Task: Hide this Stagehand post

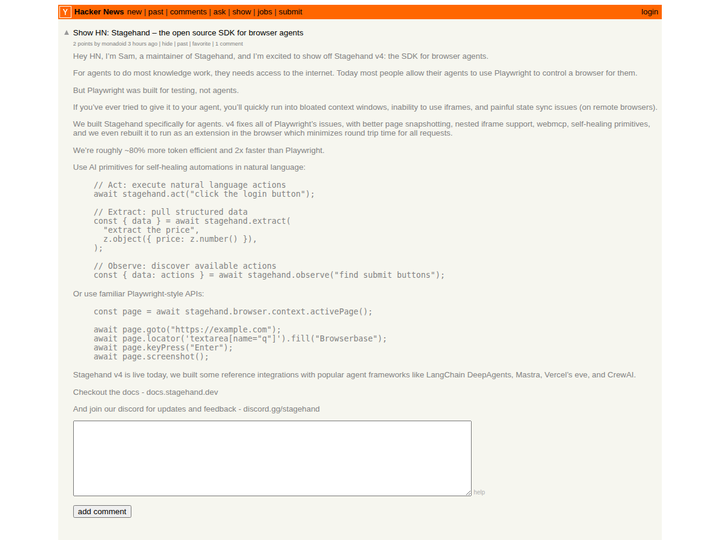Action: click(x=167, y=44)
